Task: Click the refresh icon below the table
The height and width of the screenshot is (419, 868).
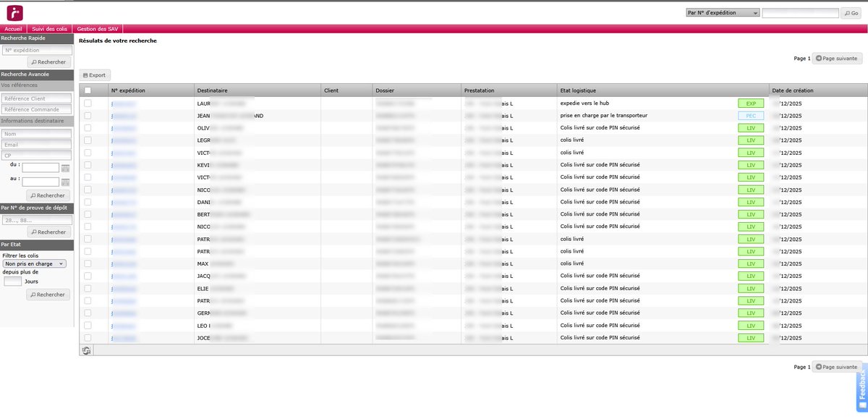Action: click(x=86, y=350)
